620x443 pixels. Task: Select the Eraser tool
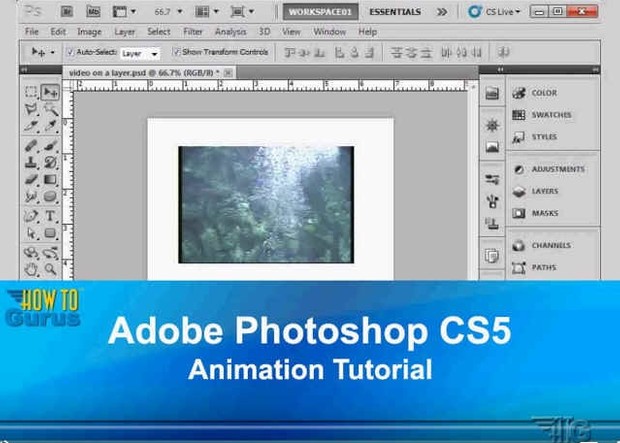[x=31, y=180]
